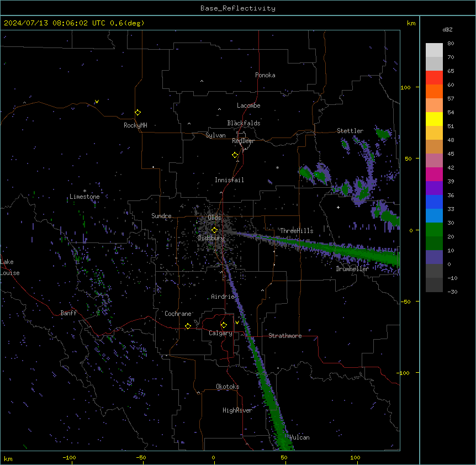Click the timestamp 2024/07/13 08:06:02 UTC
Image resolution: width=476 pixels, height=465 pixels.
click(55, 23)
